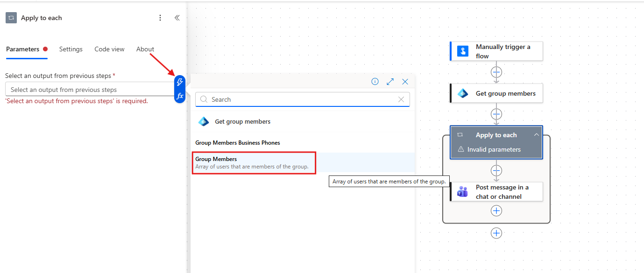Select the Group Members array output
Screen dimensions: 644x273
pyautogui.click(x=303, y=163)
